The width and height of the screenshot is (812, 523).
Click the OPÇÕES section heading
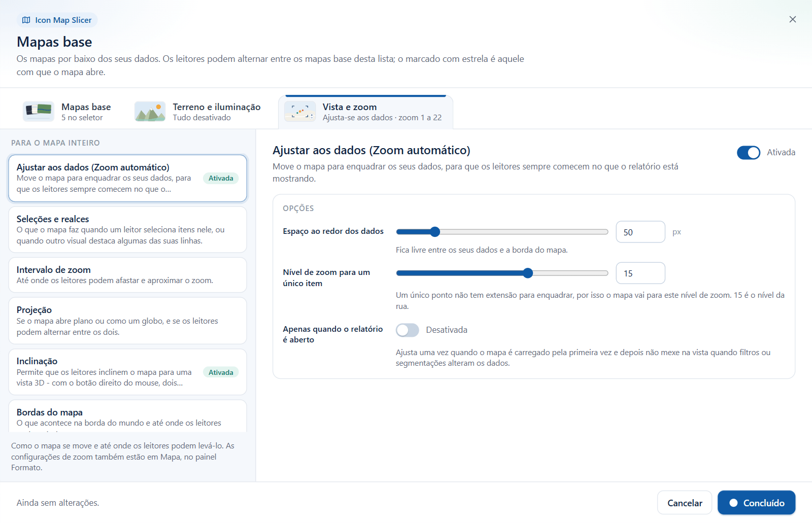(x=298, y=208)
